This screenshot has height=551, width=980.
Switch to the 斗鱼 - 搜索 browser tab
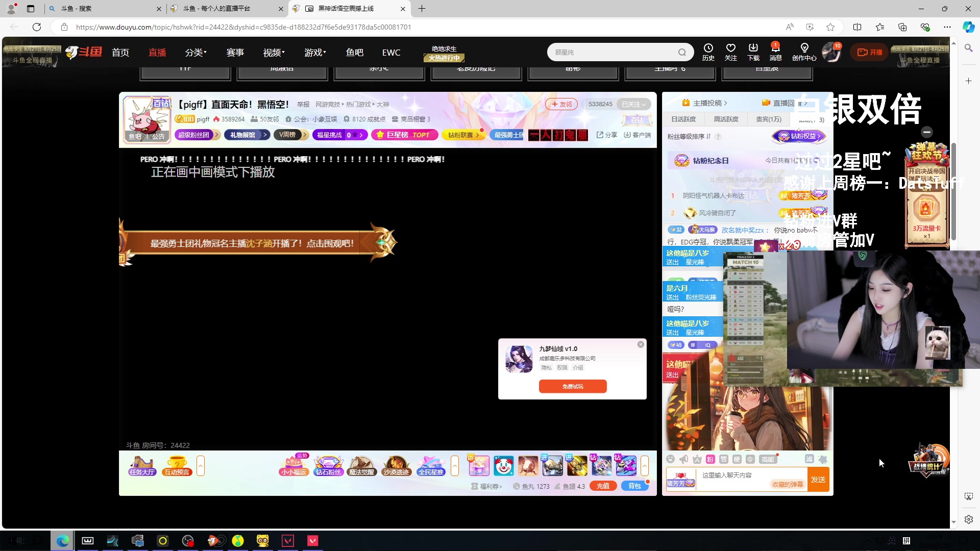pos(105,9)
